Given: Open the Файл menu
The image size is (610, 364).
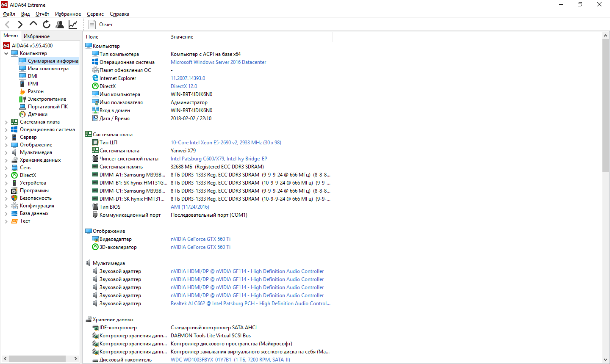Looking at the screenshot, I should click(9, 14).
